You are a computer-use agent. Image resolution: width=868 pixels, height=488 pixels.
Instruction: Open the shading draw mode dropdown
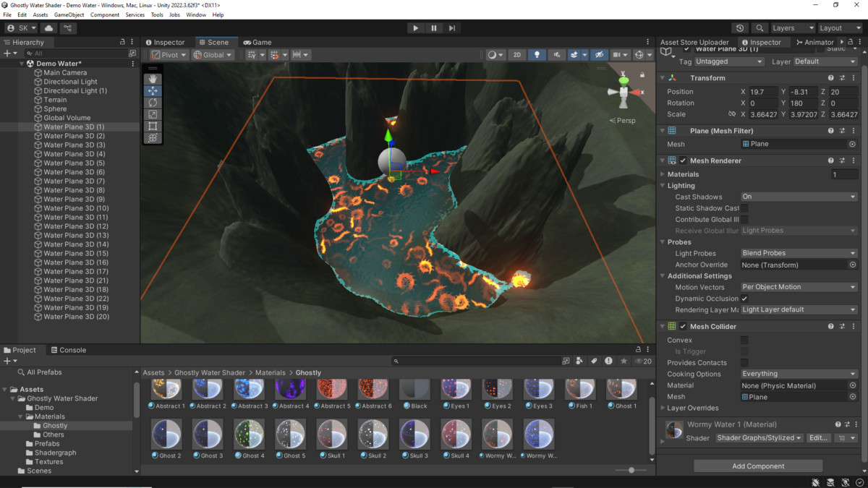495,55
